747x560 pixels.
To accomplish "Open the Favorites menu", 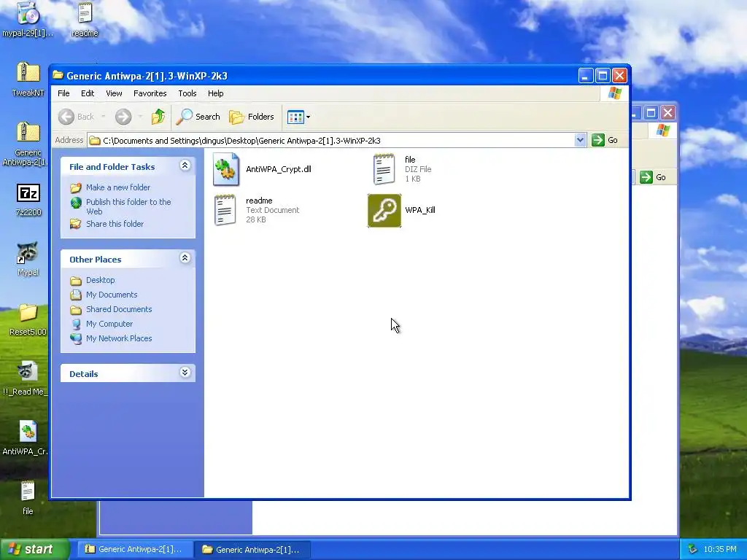I will [x=150, y=93].
